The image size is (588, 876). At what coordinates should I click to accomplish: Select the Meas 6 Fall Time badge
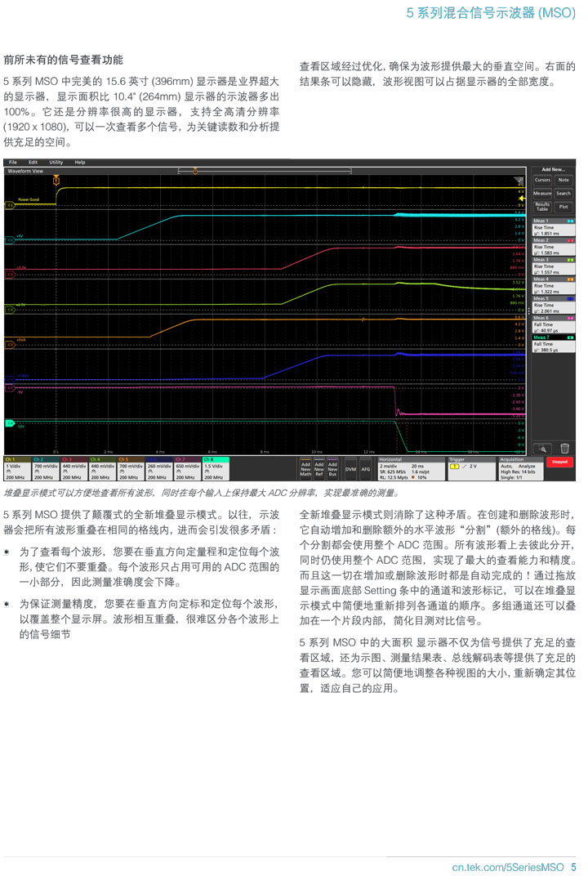[x=554, y=324]
